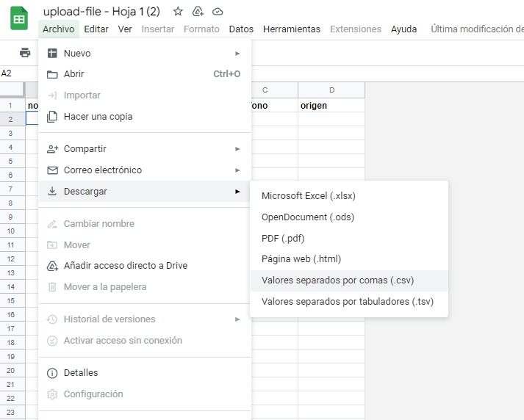Check the cloud document status icon
Screen dimensions: 524x420
218,12
